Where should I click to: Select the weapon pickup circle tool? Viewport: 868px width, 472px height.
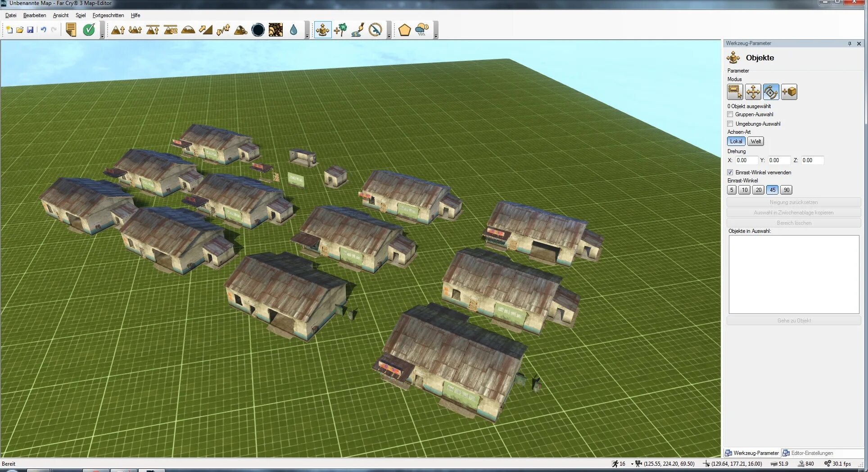click(375, 30)
